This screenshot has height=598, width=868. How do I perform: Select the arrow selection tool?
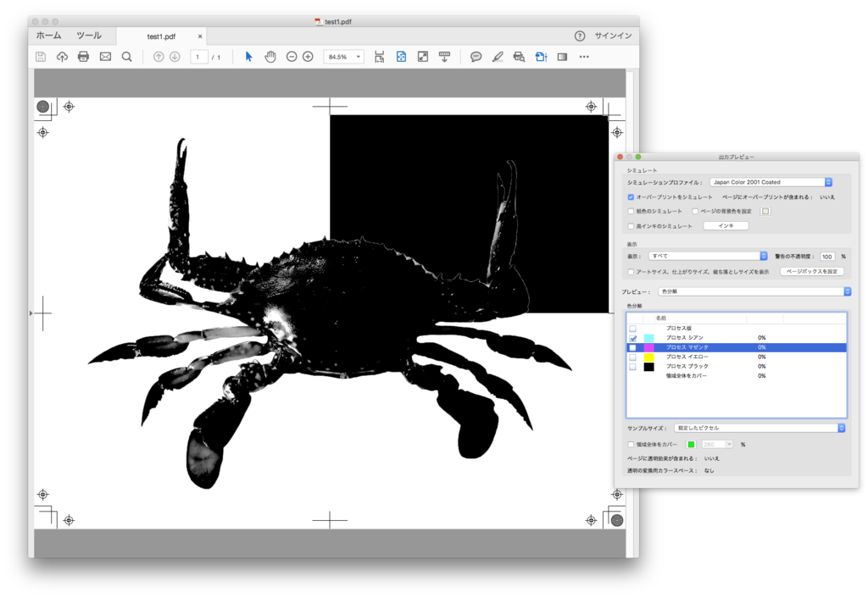tap(248, 57)
